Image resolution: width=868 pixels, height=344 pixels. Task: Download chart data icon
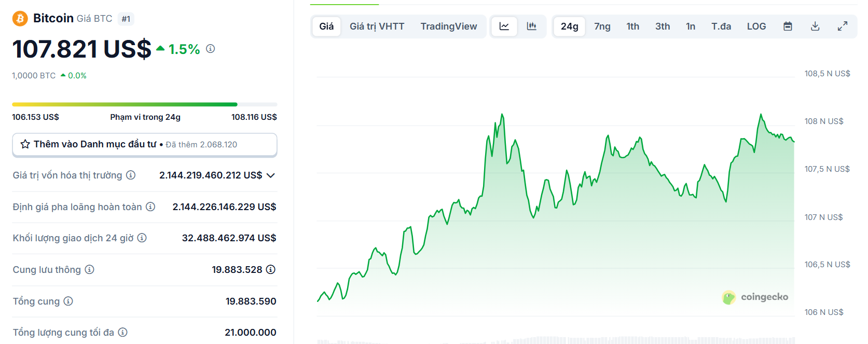(x=815, y=26)
